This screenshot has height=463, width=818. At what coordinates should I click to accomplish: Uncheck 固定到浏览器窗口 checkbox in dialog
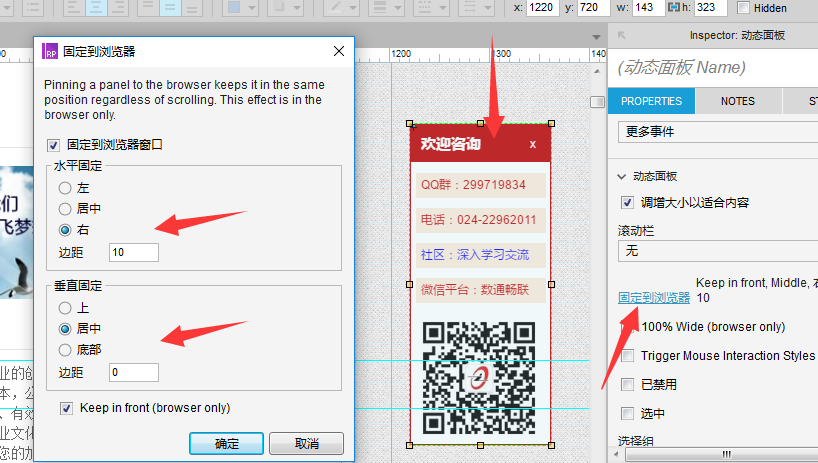pos(53,145)
